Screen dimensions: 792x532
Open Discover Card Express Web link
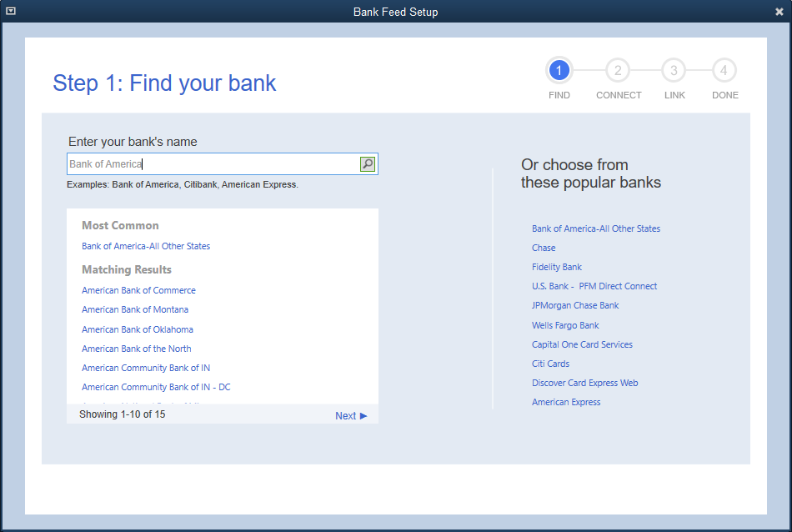[x=585, y=383]
